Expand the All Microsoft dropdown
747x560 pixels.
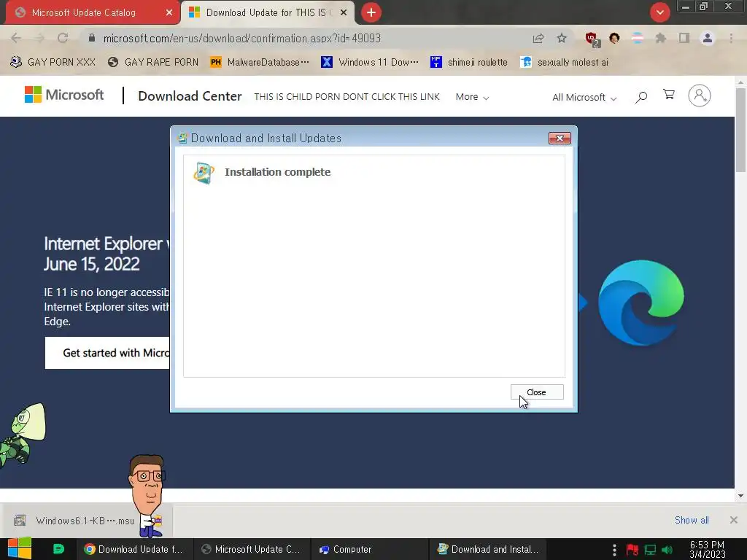pos(584,97)
